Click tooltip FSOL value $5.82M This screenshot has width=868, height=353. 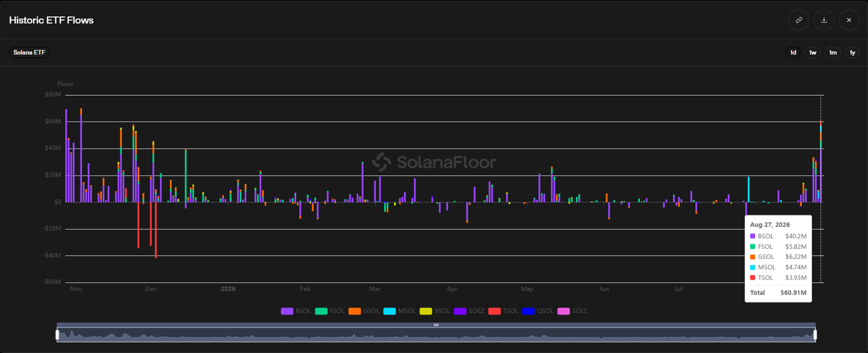796,247
